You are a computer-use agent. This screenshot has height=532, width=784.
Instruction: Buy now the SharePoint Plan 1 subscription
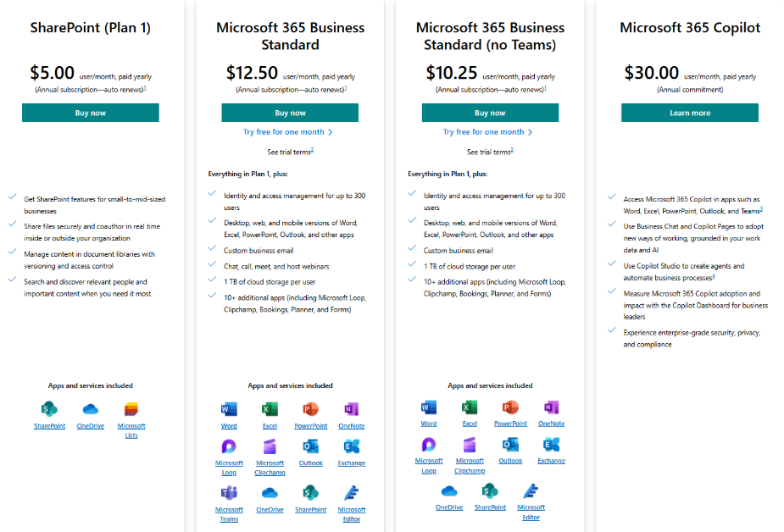tap(91, 113)
